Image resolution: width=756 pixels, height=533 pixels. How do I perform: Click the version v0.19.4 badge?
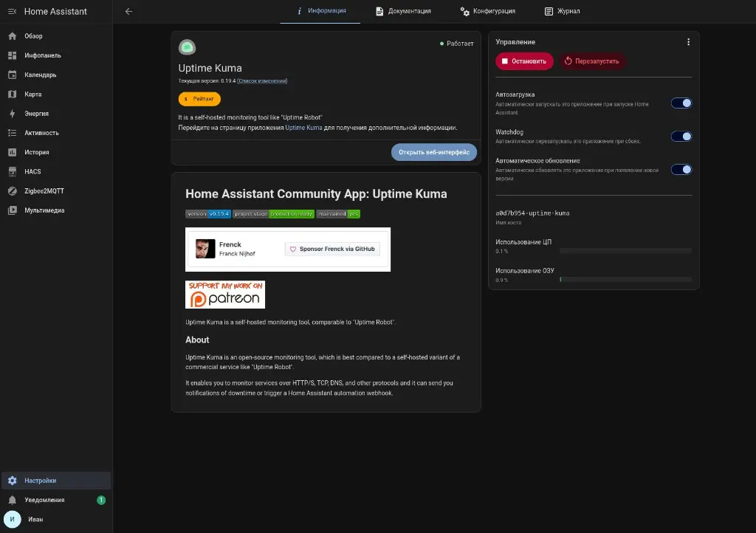[207, 214]
